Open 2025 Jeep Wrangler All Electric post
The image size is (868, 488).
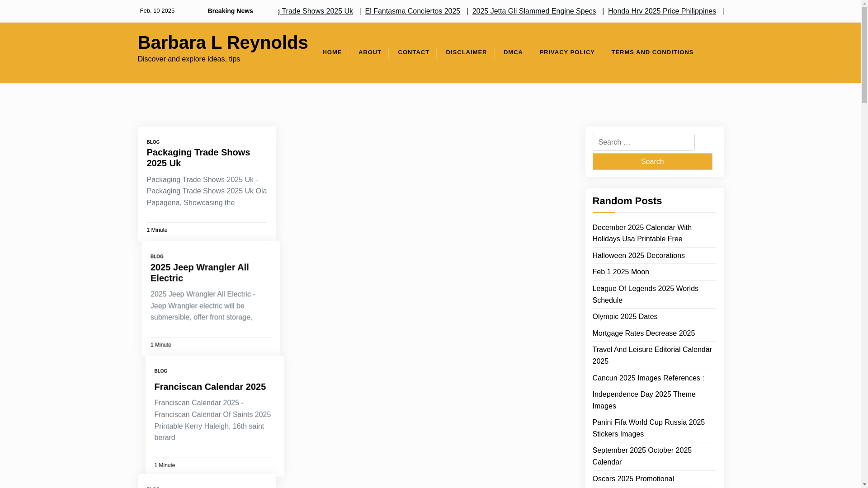click(x=199, y=272)
